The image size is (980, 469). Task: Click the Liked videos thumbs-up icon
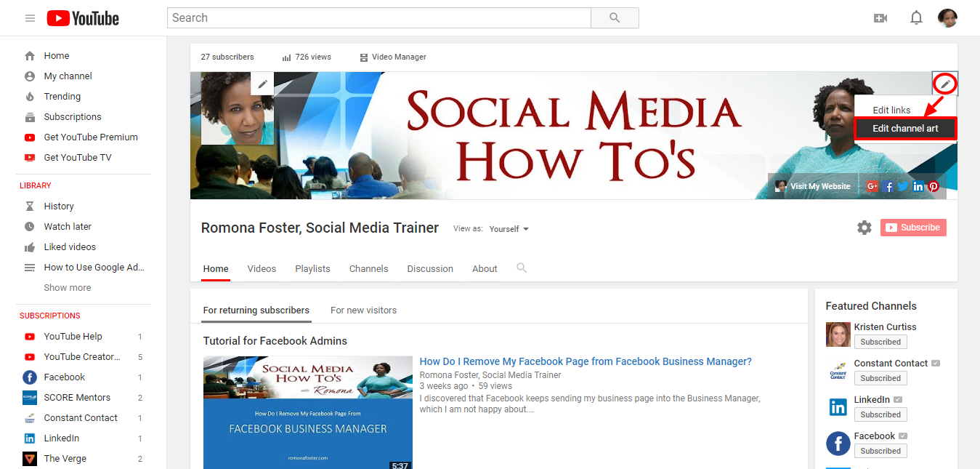tap(30, 247)
